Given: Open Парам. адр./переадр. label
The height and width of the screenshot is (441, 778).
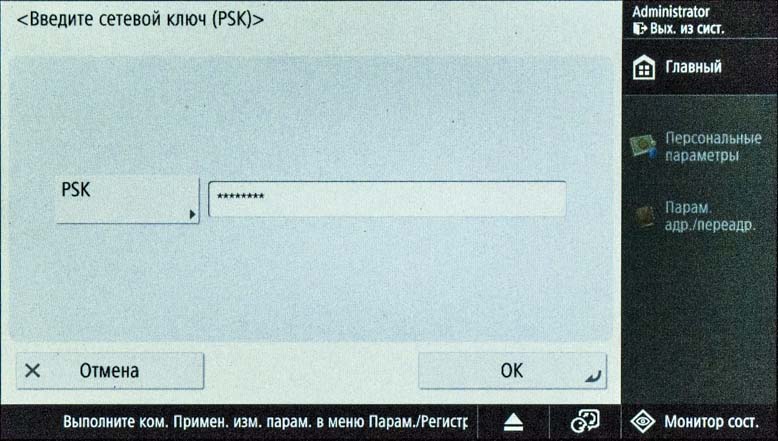Looking at the screenshot, I should pyautogui.click(x=710, y=216).
